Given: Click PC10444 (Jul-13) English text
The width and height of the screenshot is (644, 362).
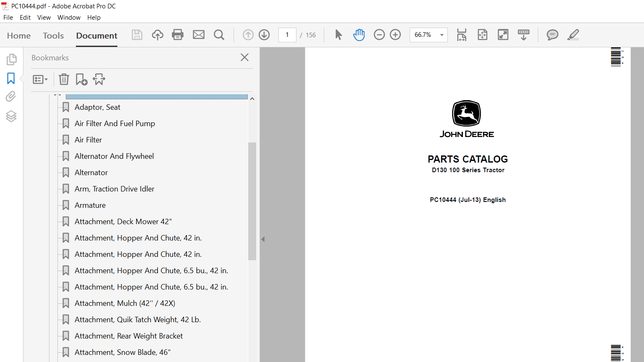Looking at the screenshot, I should click(468, 200).
